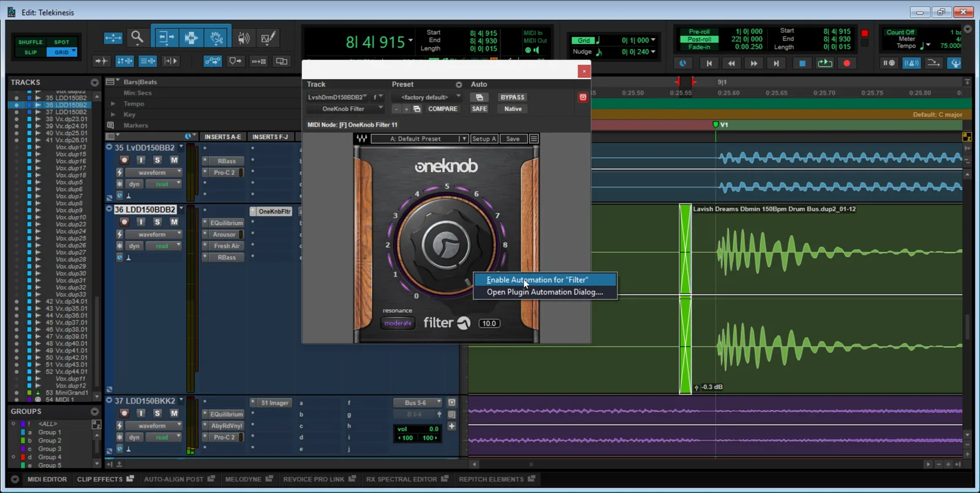Select the Zoomer magnifier tool
Viewport: 980px width, 493px height.
[137, 38]
